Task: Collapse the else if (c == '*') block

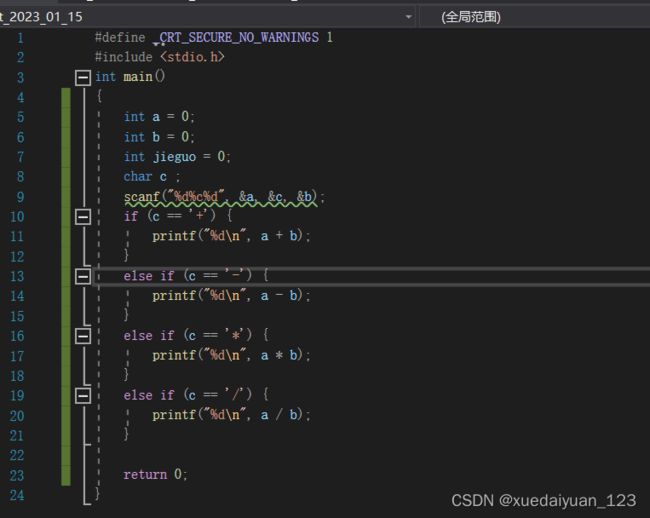Action: coord(83,336)
